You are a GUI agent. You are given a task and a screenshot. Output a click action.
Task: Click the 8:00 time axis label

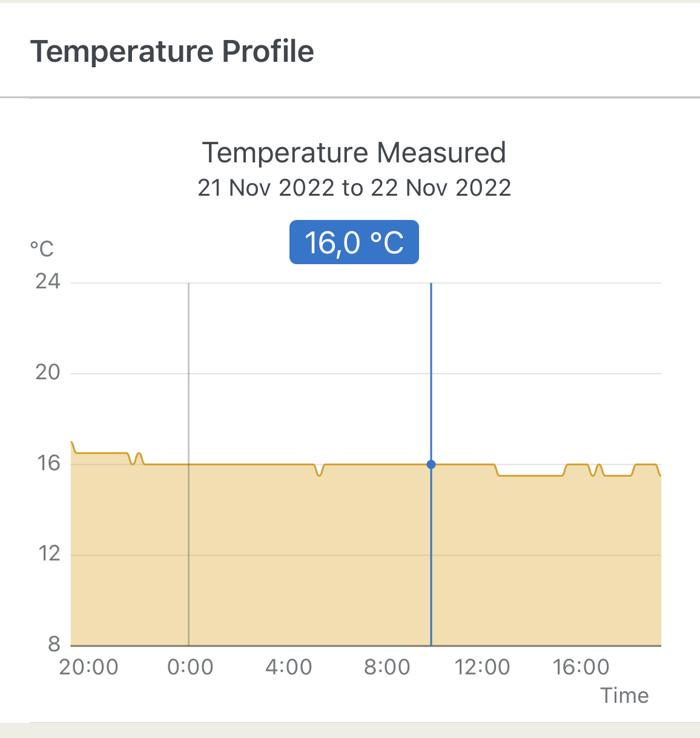point(387,667)
